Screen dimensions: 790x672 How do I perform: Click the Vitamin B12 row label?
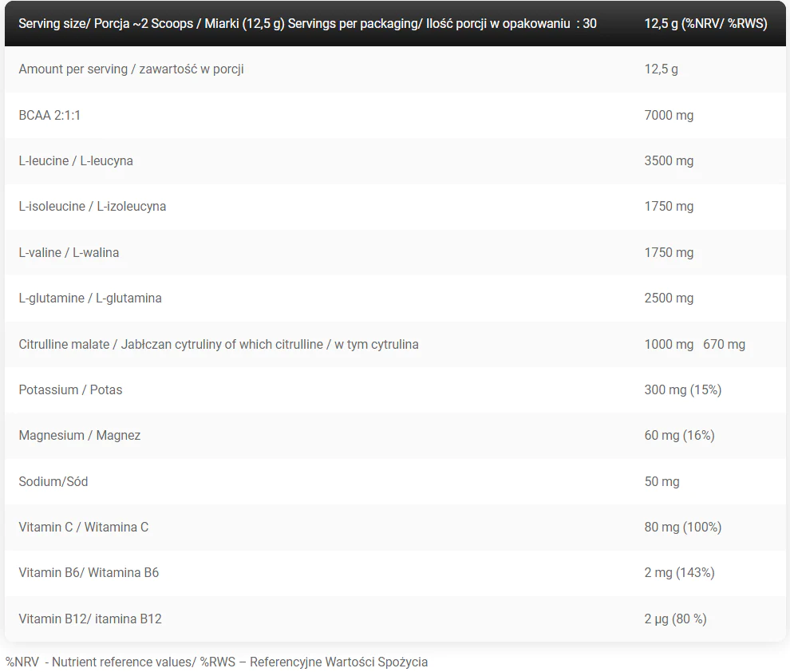pos(90,619)
